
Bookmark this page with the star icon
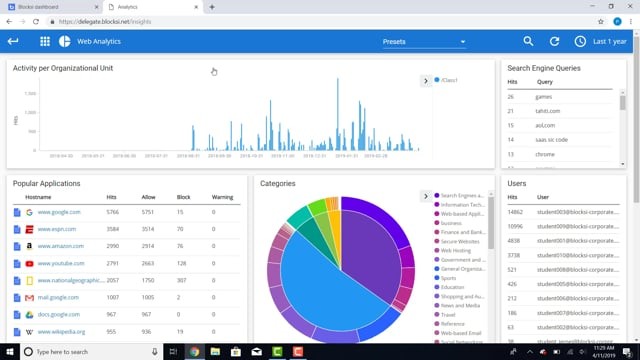(x=601, y=22)
